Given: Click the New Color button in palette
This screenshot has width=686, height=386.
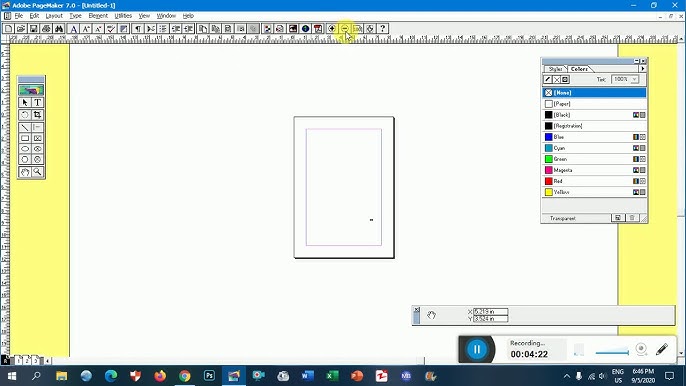Looking at the screenshot, I should pos(618,218).
